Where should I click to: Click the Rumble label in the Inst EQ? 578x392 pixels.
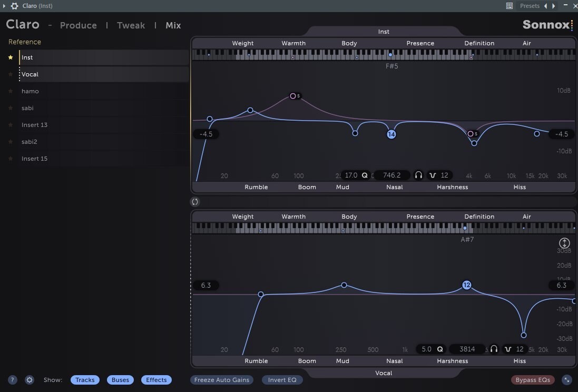coord(256,187)
